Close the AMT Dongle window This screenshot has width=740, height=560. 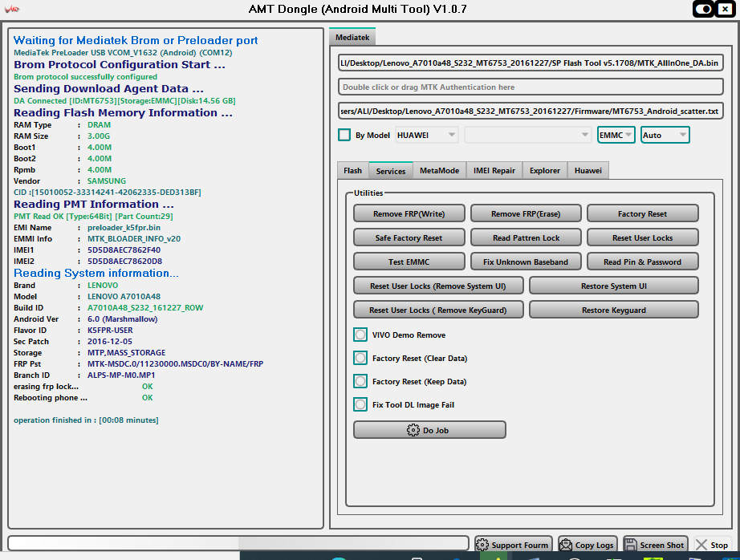click(x=726, y=9)
